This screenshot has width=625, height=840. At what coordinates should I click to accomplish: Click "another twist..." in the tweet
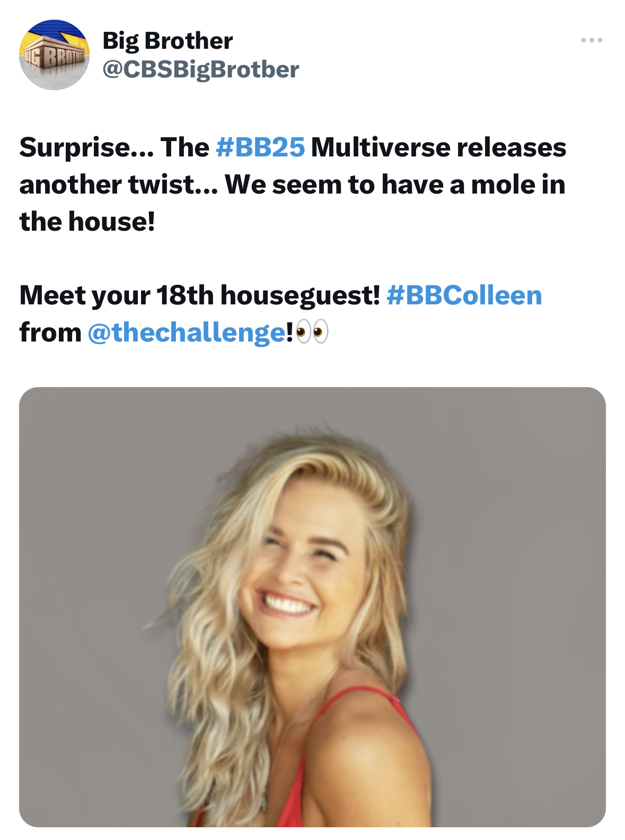pos(119,184)
